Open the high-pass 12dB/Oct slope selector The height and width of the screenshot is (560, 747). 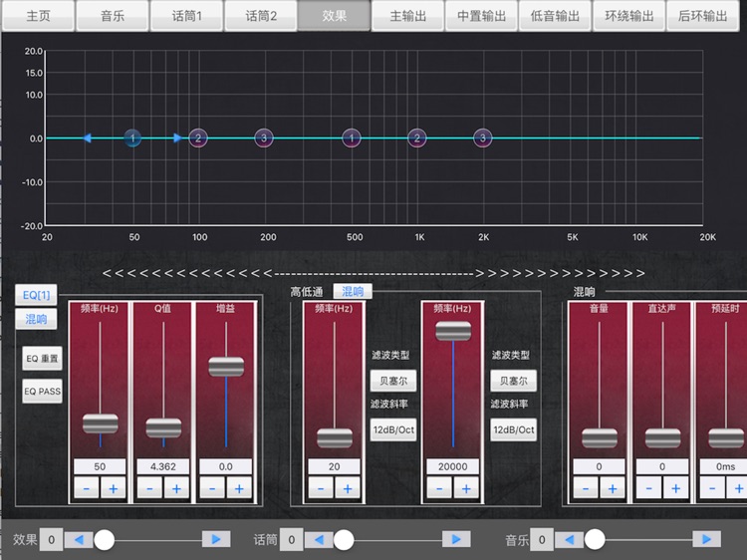pyautogui.click(x=393, y=429)
